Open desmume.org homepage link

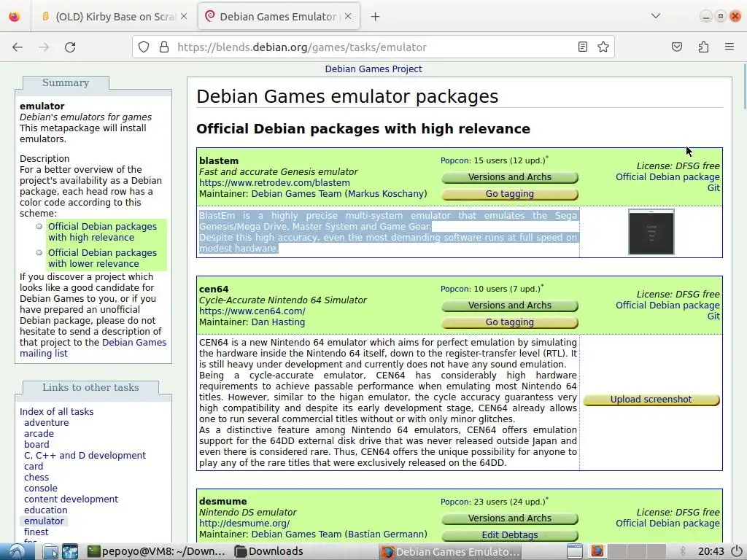pos(244,524)
